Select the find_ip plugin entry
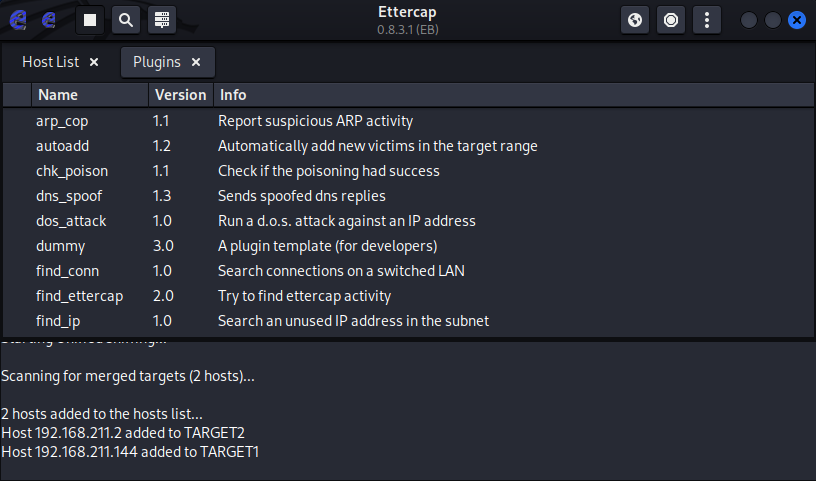The image size is (816, 481). click(58, 321)
